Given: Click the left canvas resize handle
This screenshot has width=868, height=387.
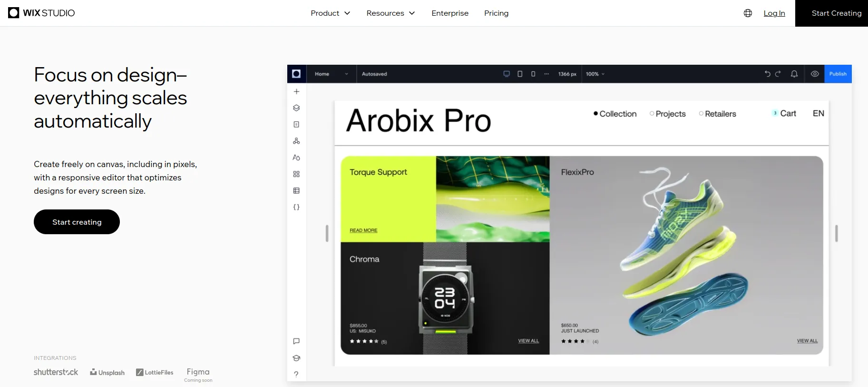Looking at the screenshot, I should [x=327, y=233].
